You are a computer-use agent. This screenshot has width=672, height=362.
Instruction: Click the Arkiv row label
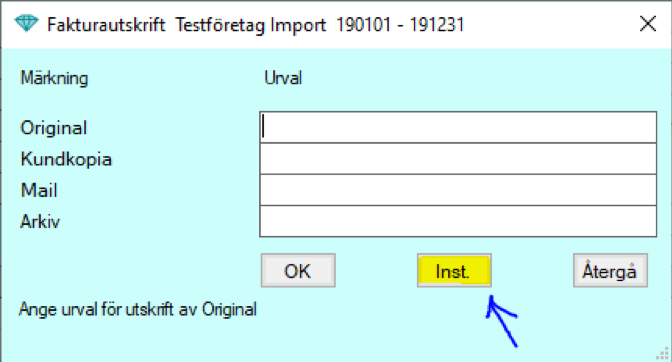pyautogui.click(x=40, y=222)
